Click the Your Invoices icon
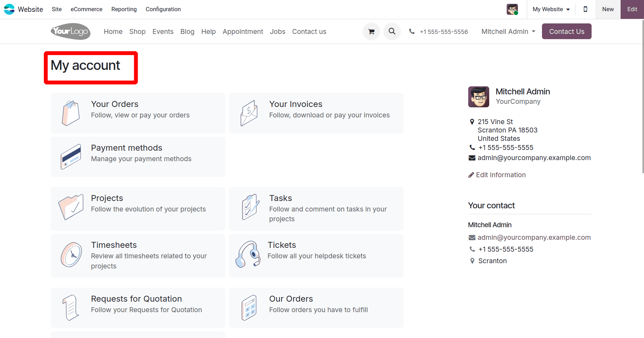Viewport: 644px width, 338px height. (x=249, y=113)
